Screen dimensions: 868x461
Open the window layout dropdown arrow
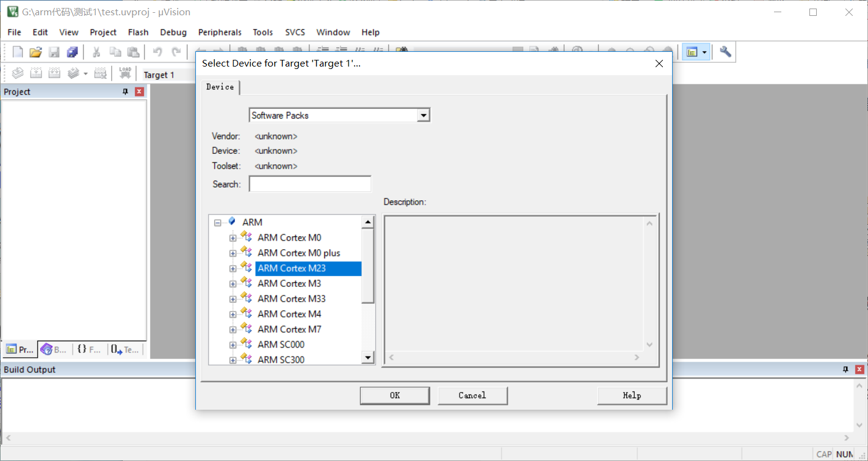(704, 53)
